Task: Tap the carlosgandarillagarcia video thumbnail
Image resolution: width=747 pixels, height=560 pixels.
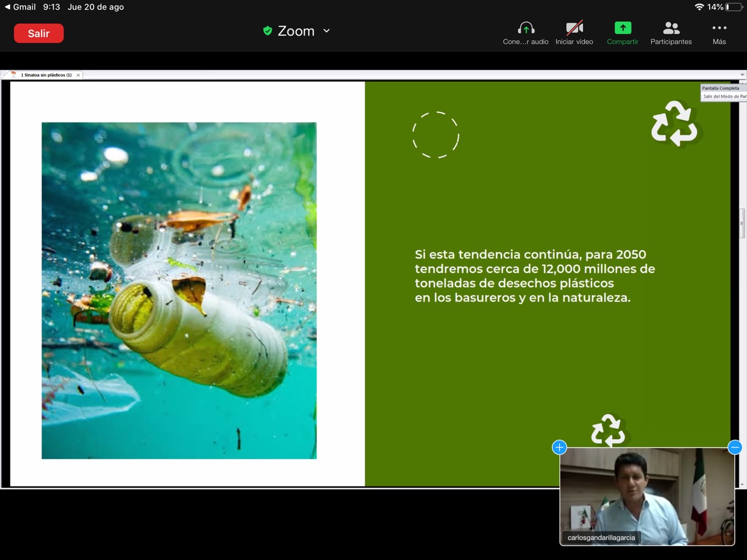Action: pos(647,496)
